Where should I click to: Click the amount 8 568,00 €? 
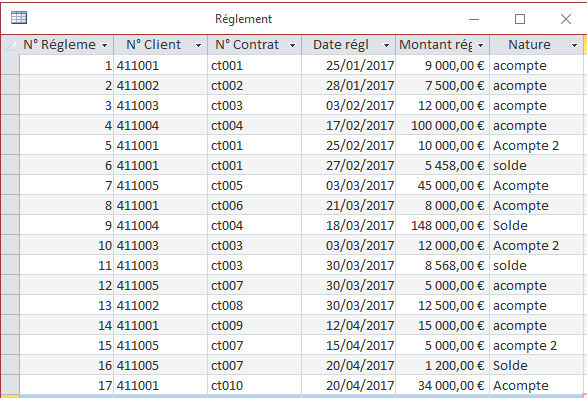click(x=442, y=265)
